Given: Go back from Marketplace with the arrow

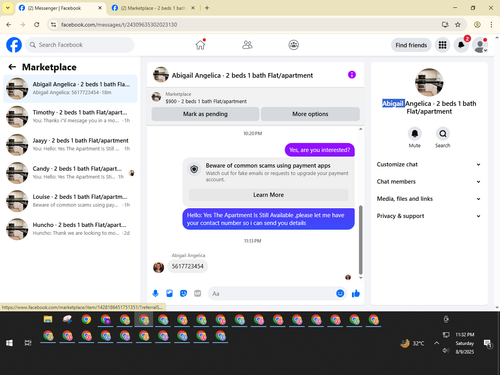Looking at the screenshot, I should pos(12,67).
